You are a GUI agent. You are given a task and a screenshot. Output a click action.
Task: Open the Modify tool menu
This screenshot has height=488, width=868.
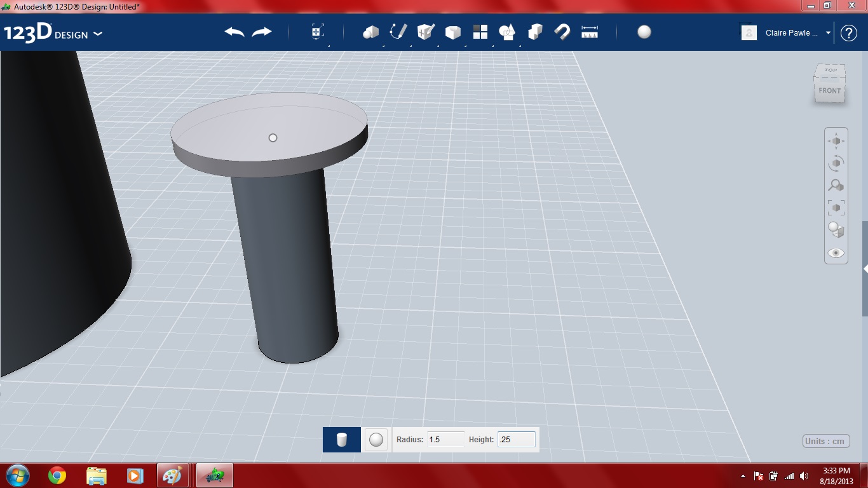[x=453, y=32]
